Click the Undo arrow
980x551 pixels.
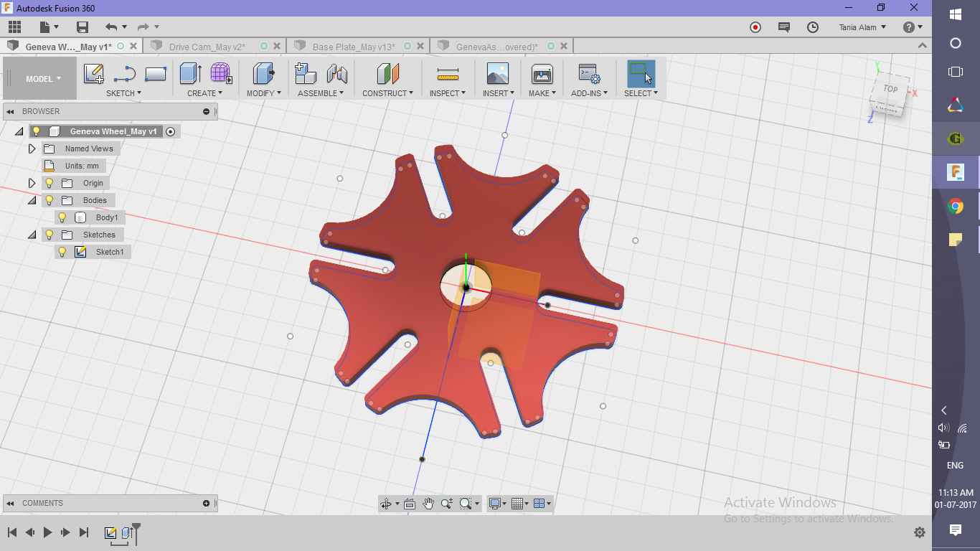pyautogui.click(x=111, y=27)
